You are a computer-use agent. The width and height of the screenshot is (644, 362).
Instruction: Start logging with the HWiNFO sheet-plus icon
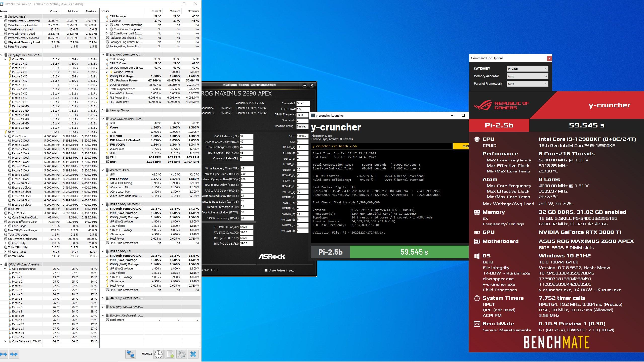pos(170,354)
